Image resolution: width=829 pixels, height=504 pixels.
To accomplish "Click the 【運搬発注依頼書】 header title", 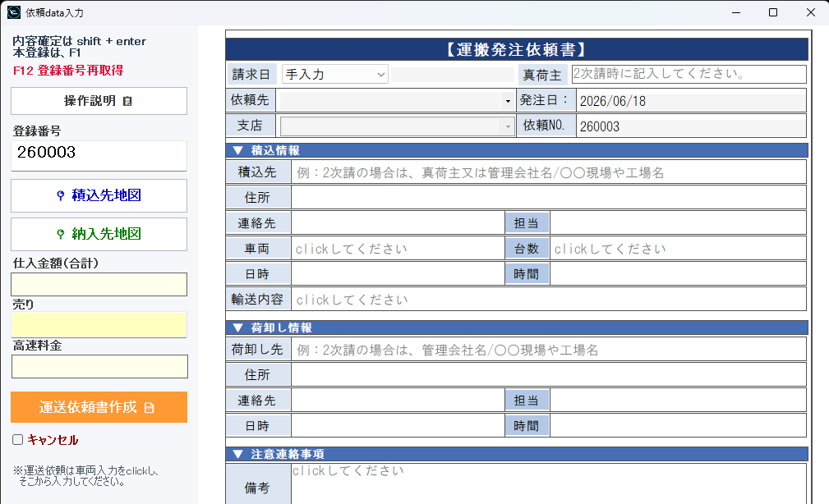I will pyautogui.click(x=517, y=49).
